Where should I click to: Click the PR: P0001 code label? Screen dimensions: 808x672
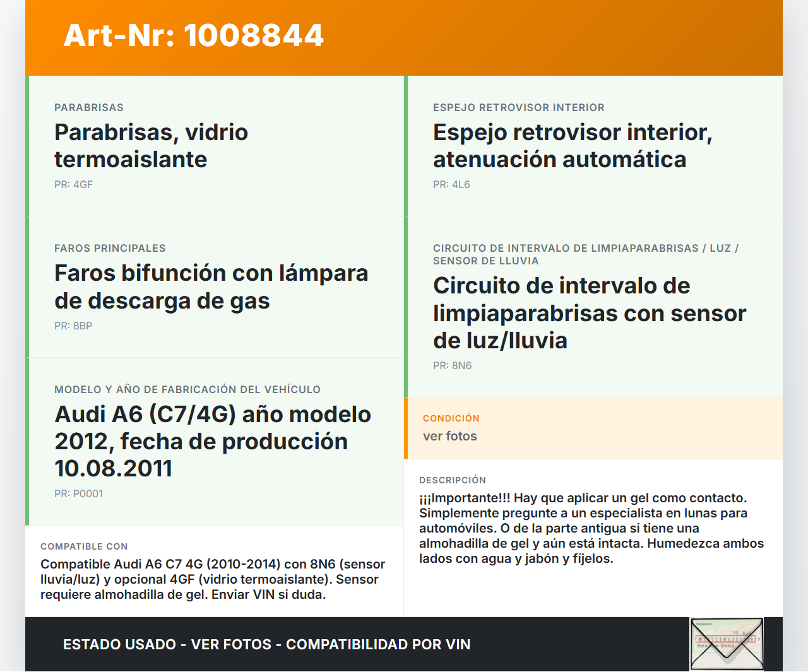pyautogui.click(x=78, y=494)
